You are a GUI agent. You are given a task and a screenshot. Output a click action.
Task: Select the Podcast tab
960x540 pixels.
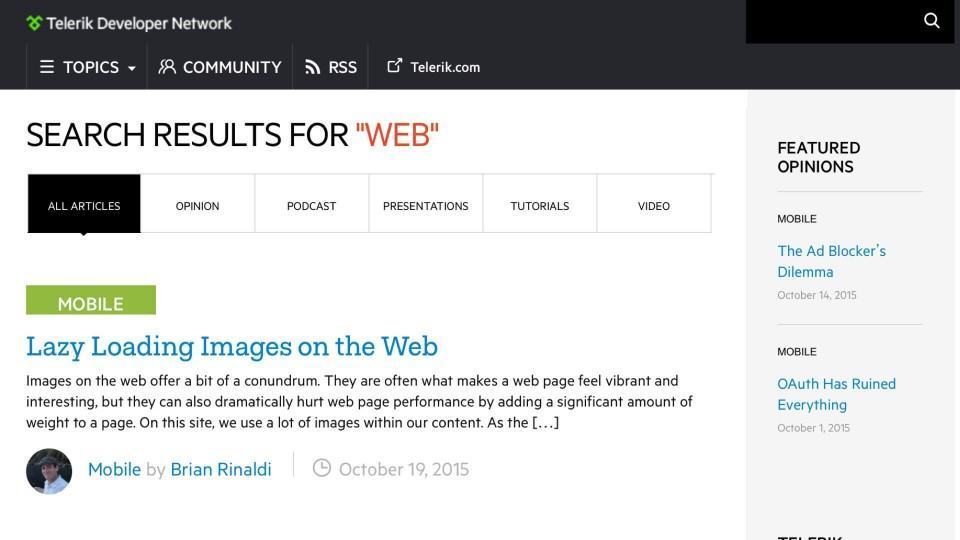point(311,206)
